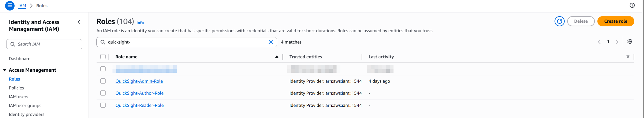644x118 pixels.
Task: Go to next page of roles
Action: (617, 42)
